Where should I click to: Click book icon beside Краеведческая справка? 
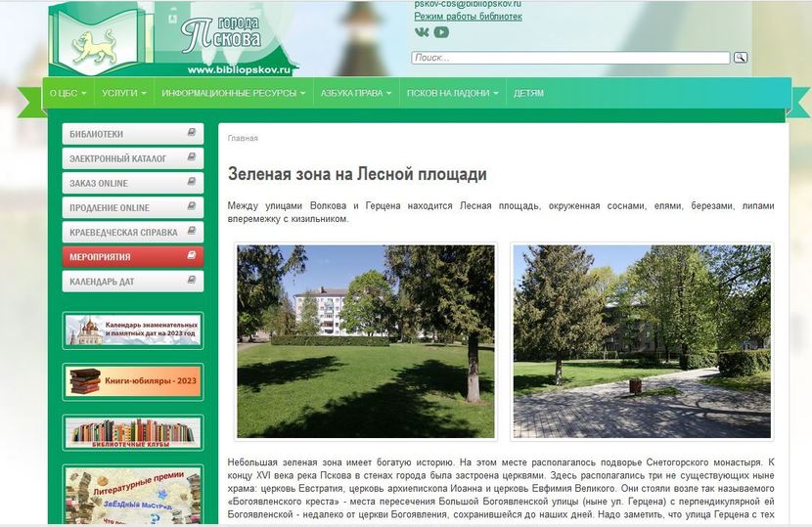(x=192, y=231)
